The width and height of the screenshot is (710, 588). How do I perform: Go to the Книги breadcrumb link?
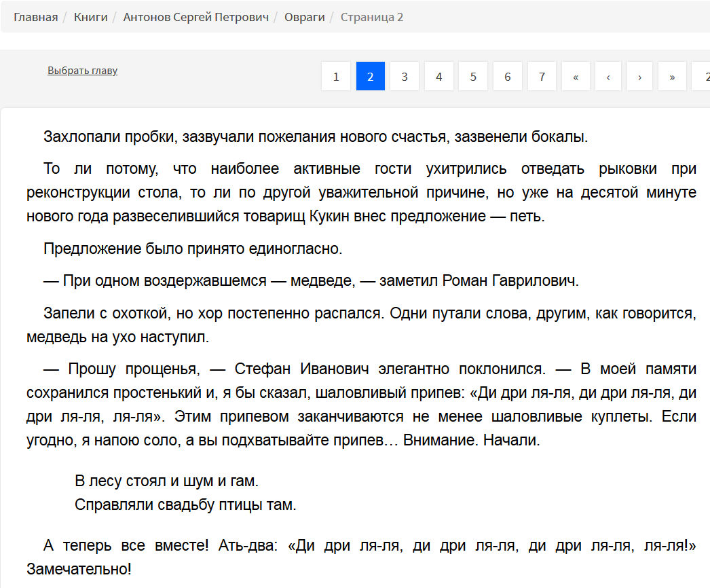click(x=90, y=17)
